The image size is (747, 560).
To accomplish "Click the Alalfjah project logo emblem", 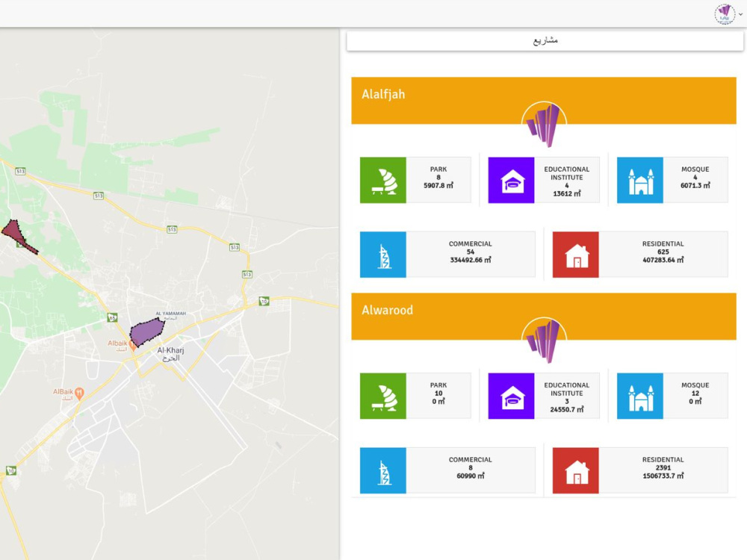I will [544, 124].
